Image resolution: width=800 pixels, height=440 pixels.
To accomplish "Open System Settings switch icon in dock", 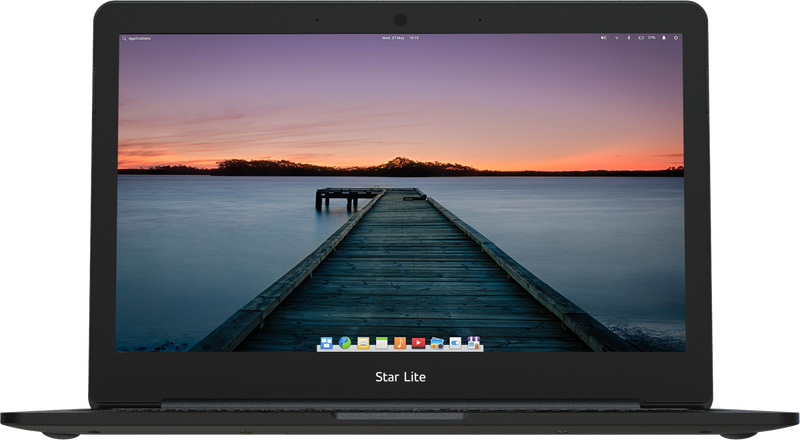I will tap(455, 343).
